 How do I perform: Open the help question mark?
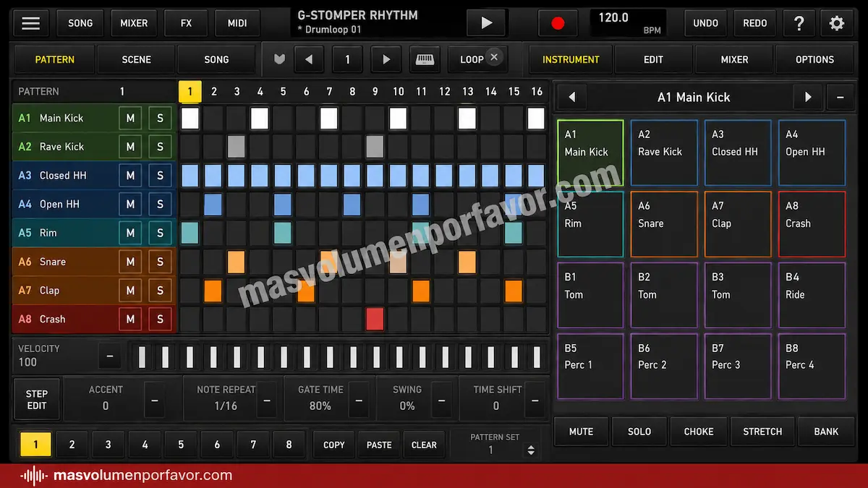coord(799,23)
